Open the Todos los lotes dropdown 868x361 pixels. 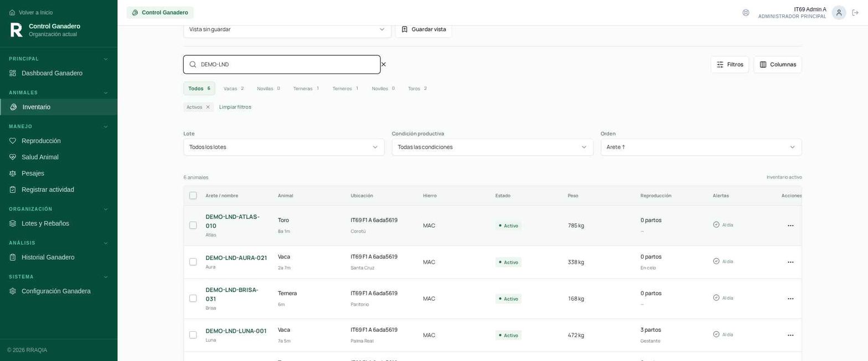[x=284, y=147]
